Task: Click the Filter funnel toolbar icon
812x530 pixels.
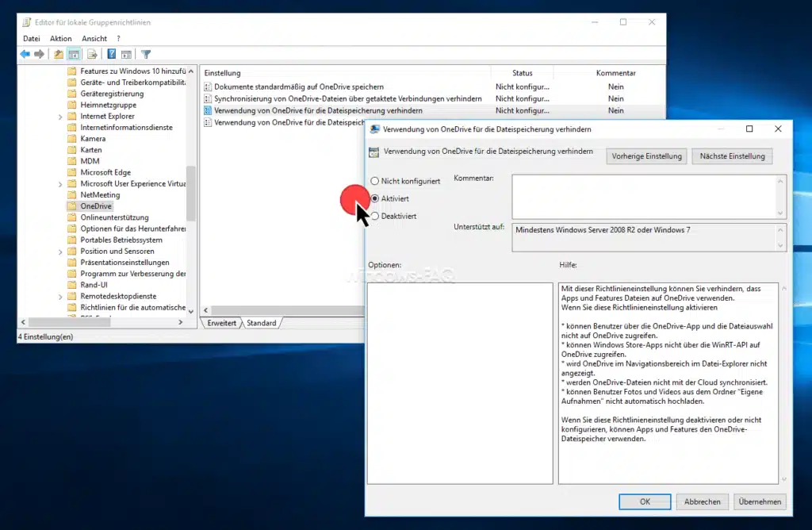Action: pos(146,54)
